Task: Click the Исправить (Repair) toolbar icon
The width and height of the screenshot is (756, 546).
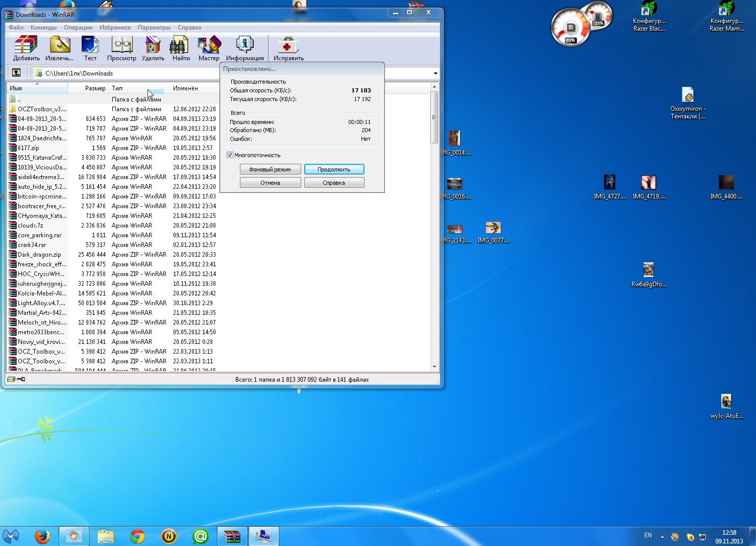Action: click(288, 48)
